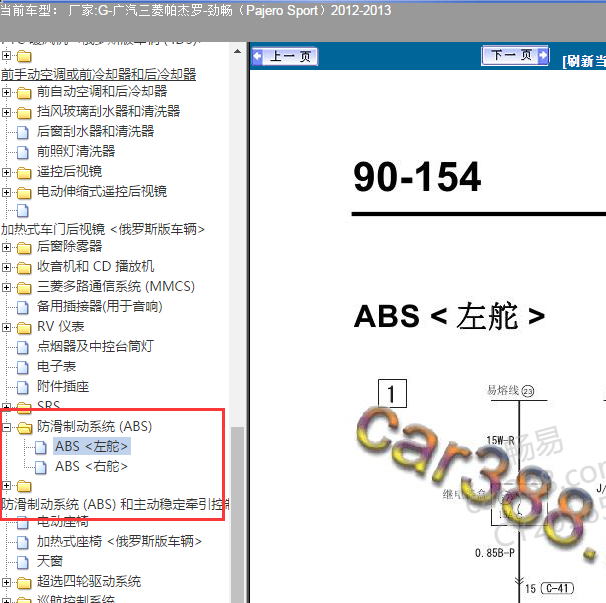
Task: Click folder icon beside RV 仪表
Action: click(24, 328)
